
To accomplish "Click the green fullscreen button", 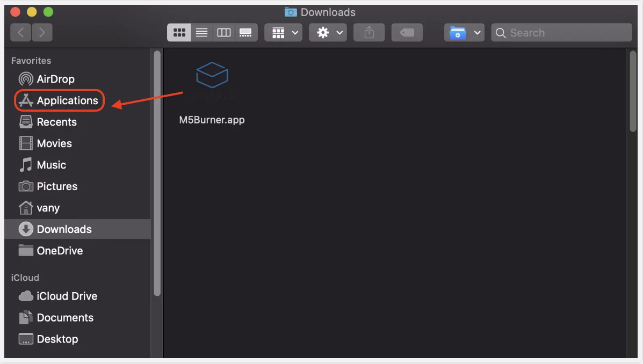I will pos(48,12).
